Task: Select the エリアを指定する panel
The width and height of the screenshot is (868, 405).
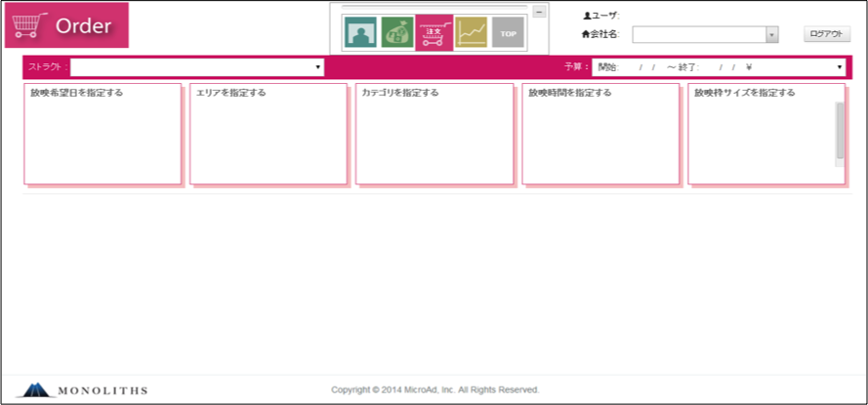Action: pyautogui.click(x=269, y=134)
